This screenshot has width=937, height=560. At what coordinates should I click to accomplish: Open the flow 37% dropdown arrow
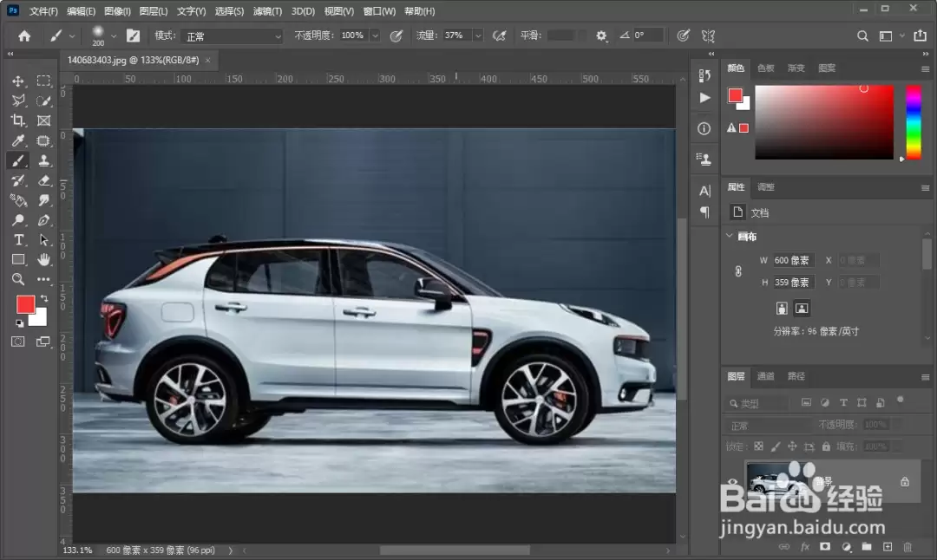[x=478, y=36]
